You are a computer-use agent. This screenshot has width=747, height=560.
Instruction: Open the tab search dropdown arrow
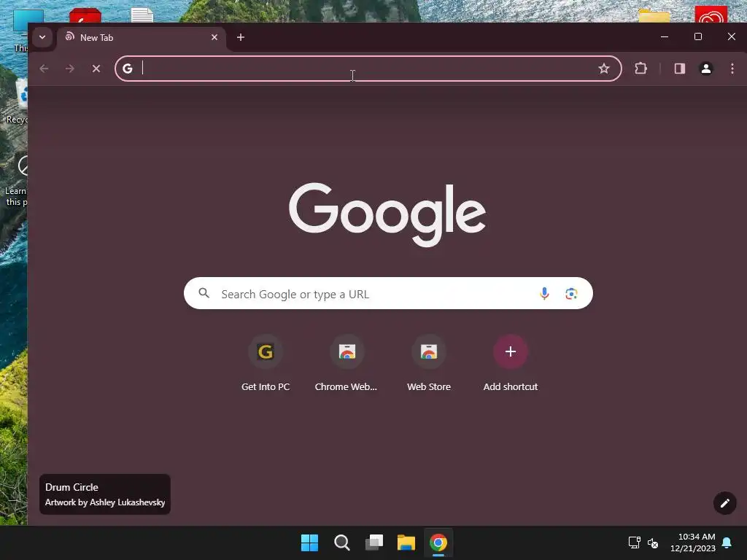coord(42,37)
